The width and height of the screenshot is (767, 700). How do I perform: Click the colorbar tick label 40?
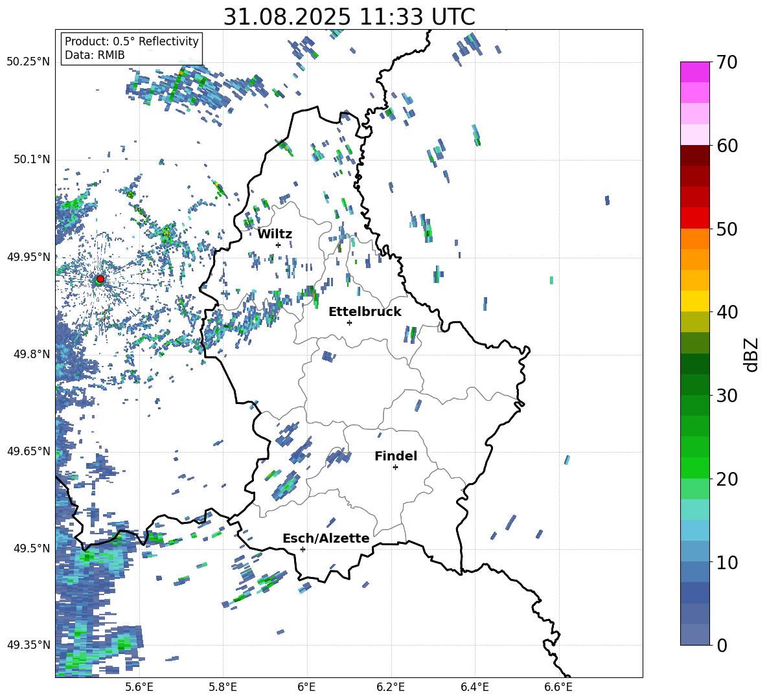click(x=726, y=312)
